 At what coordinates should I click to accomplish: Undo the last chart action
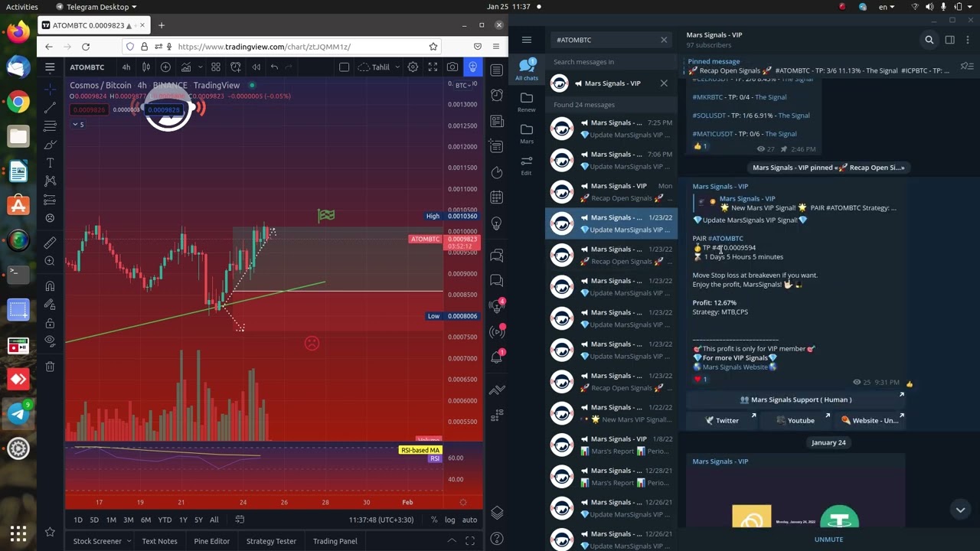click(x=274, y=67)
